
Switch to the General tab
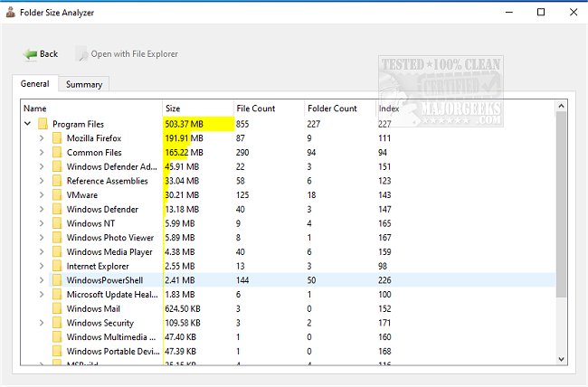click(x=35, y=83)
